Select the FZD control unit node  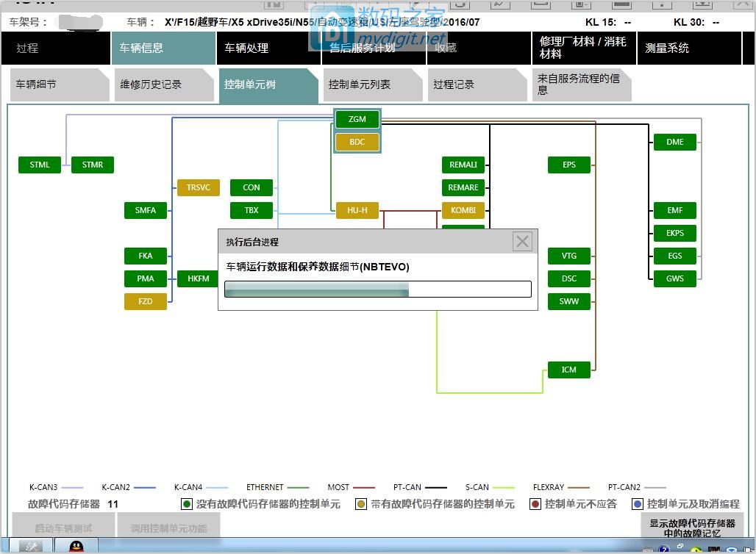pos(145,301)
